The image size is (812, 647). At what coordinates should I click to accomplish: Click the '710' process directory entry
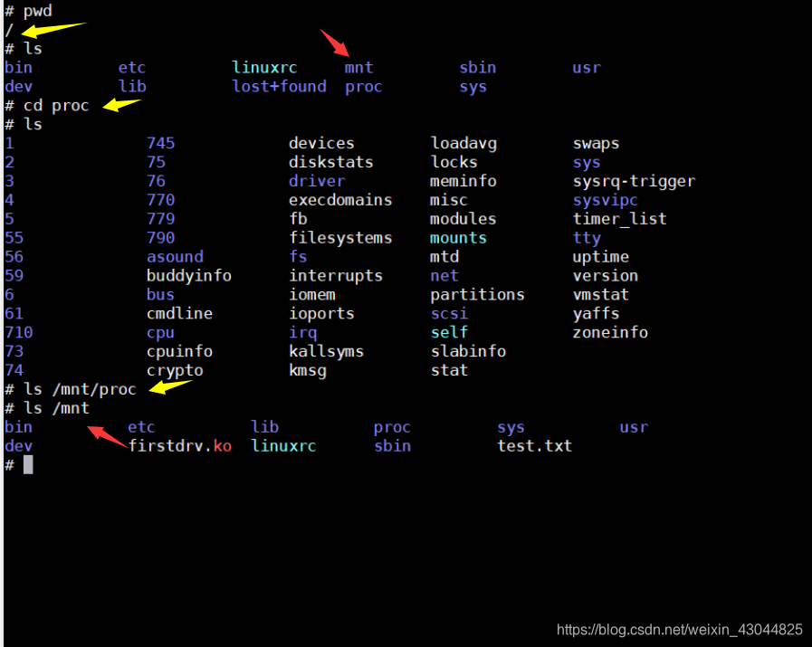click(19, 332)
